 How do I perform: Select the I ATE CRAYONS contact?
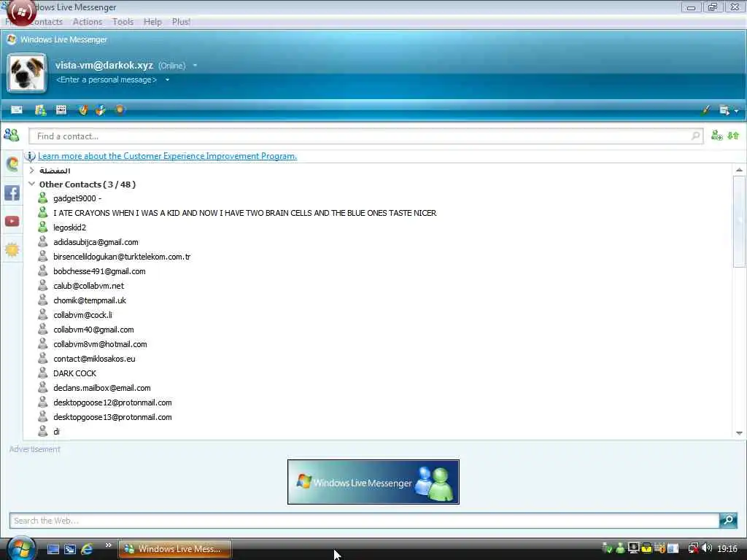(245, 214)
